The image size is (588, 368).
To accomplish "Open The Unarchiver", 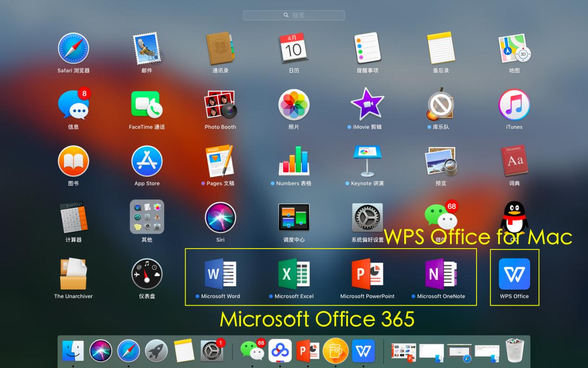I will pyautogui.click(x=73, y=274).
